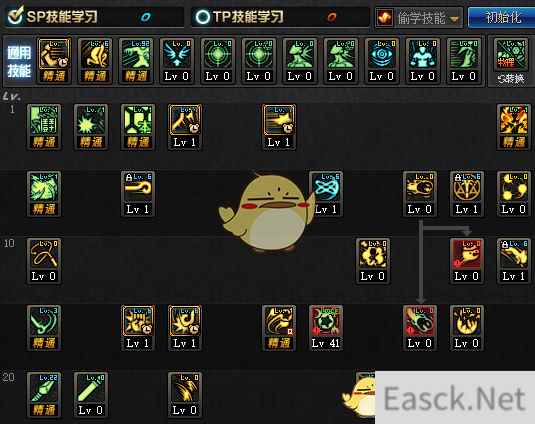Click the yellow chick mascot in center
The width and height of the screenshot is (535, 424).
[x=267, y=212]
